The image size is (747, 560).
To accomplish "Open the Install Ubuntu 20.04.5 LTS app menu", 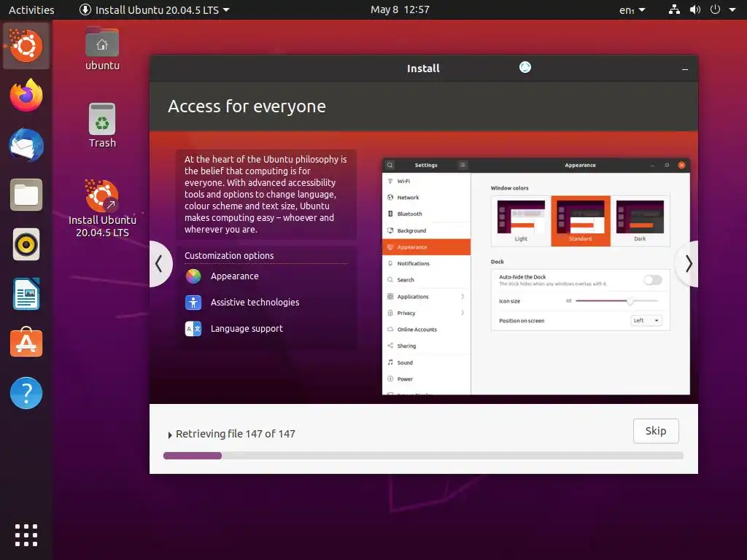I will 155,9.
